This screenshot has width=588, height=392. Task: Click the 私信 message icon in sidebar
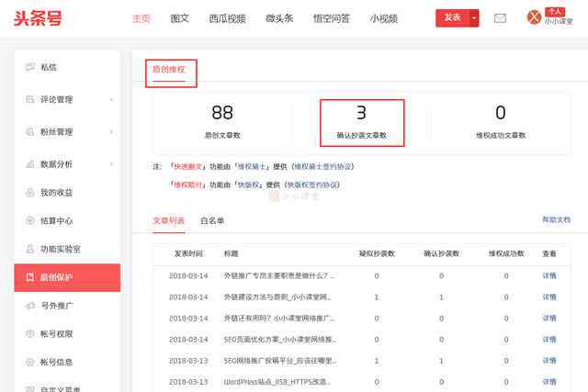30,67
